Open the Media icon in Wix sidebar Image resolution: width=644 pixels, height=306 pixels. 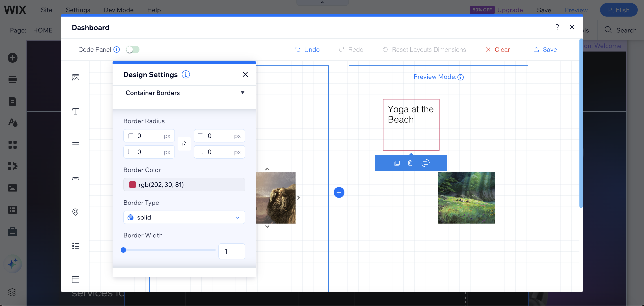pos(13,188)
